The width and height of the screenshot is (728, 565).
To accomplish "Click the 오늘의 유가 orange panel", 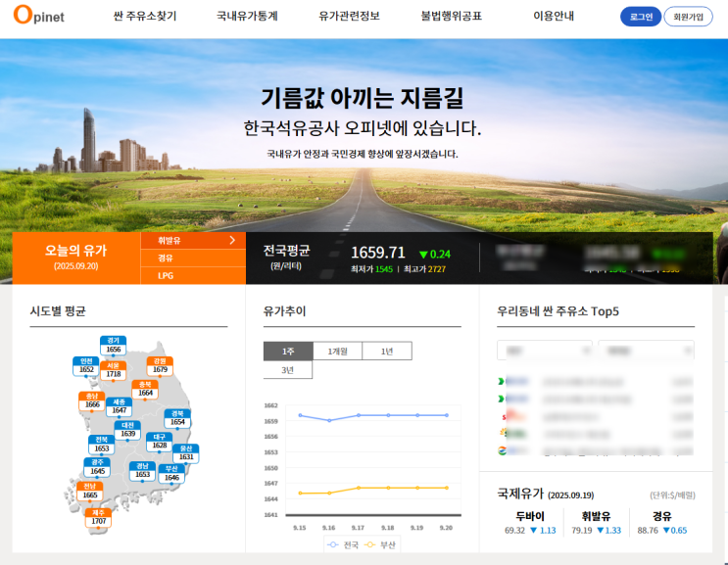I will point(76,258).
